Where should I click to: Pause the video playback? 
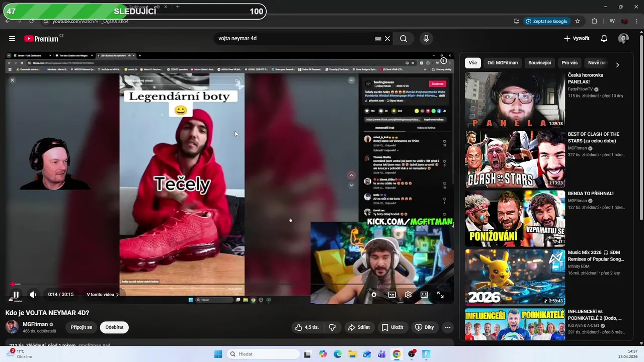pyautogui.click(x=16, y=295)
